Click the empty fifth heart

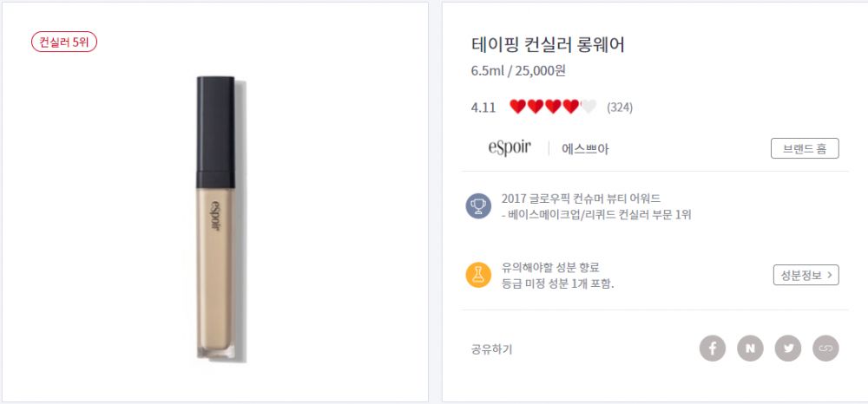588,107
